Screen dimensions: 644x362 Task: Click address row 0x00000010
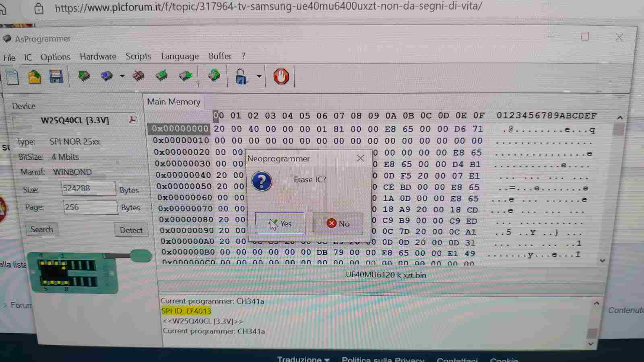(x=181, y=140)
